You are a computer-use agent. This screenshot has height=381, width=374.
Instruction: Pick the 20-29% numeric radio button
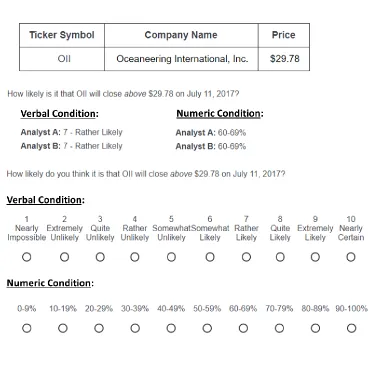(99, 328)
